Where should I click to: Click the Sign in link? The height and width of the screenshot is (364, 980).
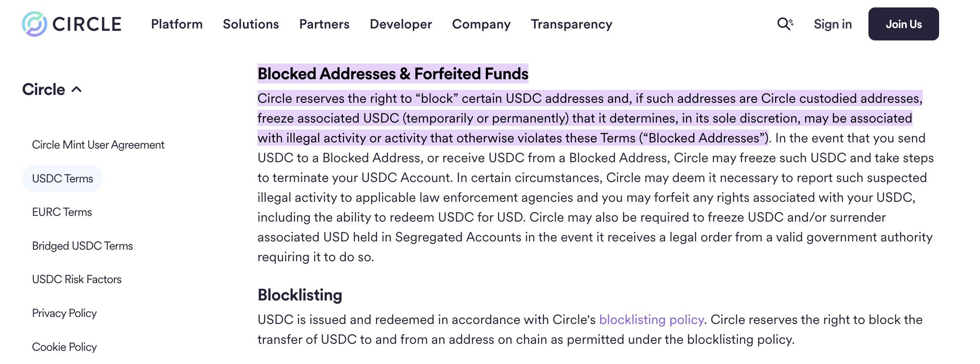(x=833, y=24)
